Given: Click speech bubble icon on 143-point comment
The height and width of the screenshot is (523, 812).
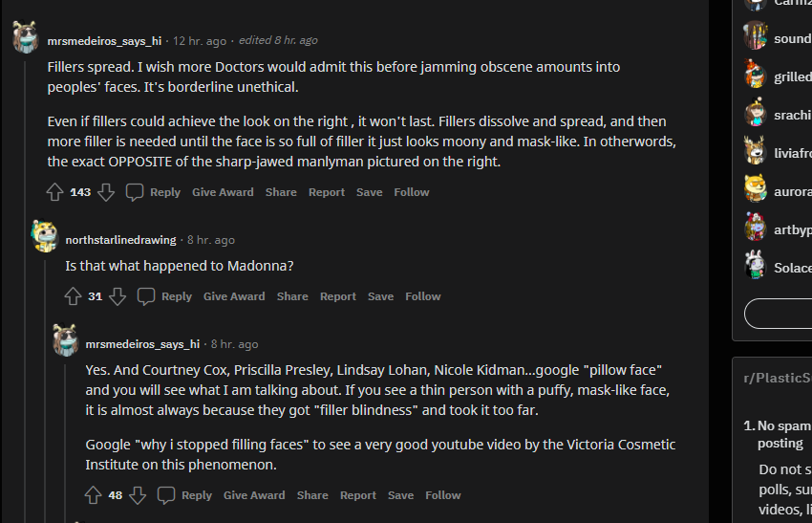Looking at the screenshot, I should point(135,192).
